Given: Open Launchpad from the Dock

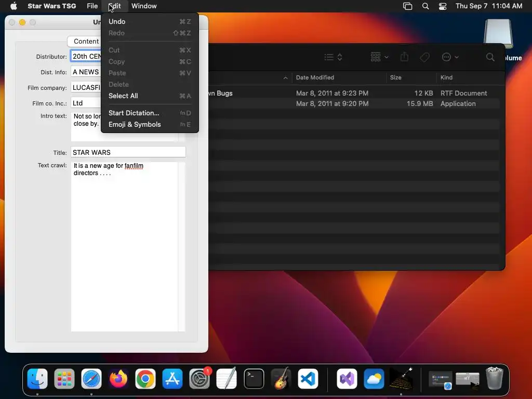Looking at the screenshot, I should click(64, 379).
